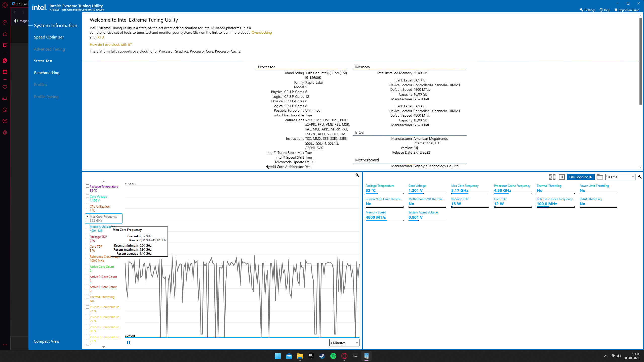Open Opera sidebar settings gear
The width and height of the screenshot is (644, 362).
click(x=5, y=132)
